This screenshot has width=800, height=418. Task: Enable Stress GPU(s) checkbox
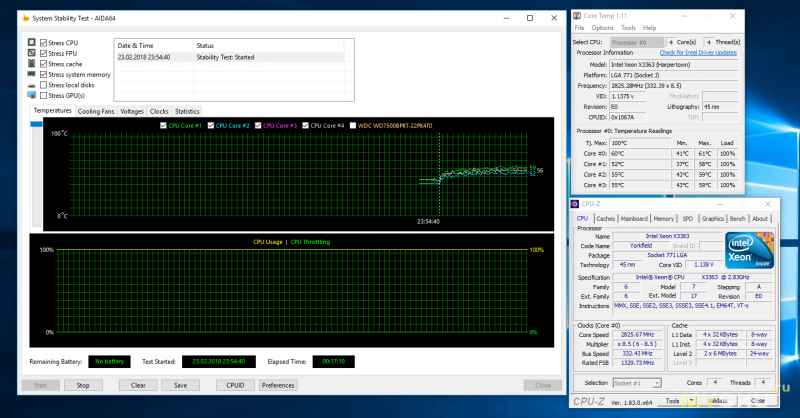click(x=43, y=95)
